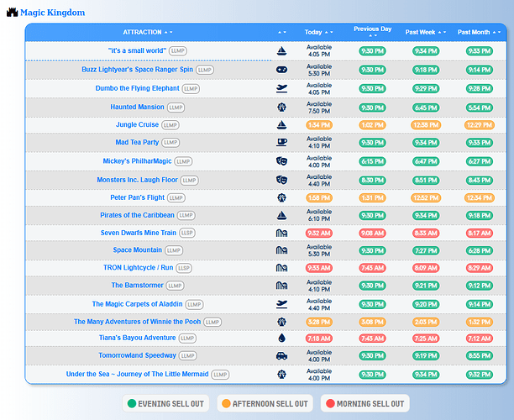Click ferris wheel icon for Winnie the Pooh row
Image resolution: width=514 pixels, height=420 pixels.
[281, 322]
